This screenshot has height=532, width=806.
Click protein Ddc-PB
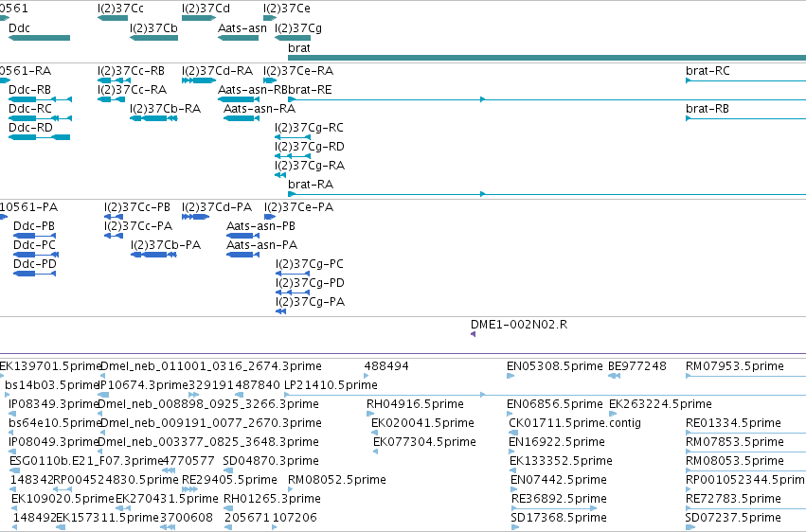point(34,236)
